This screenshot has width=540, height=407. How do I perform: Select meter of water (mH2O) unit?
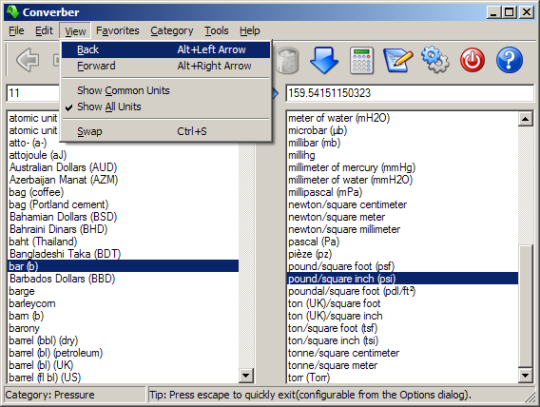pos(403,118)
